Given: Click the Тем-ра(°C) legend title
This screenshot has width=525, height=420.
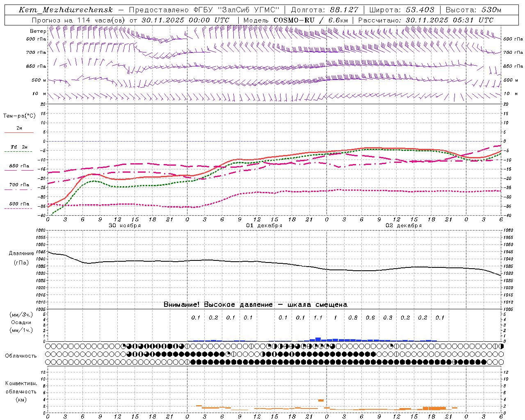Looking at the screenshot, I should point(19,116).
